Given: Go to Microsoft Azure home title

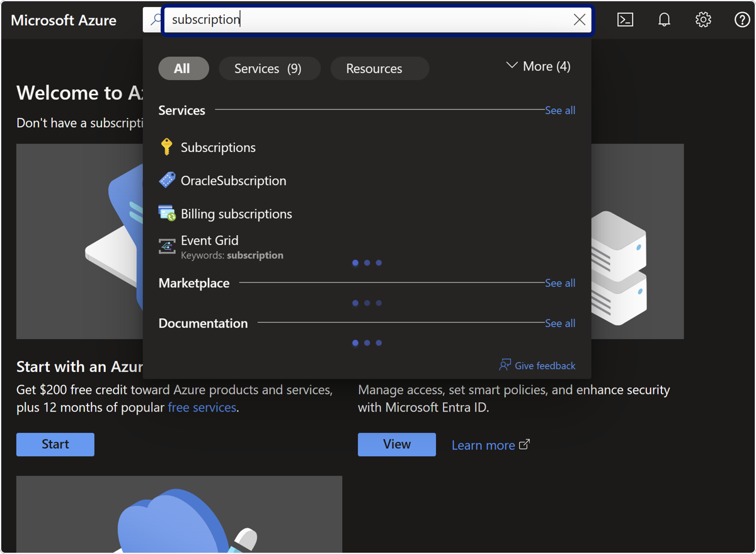Looking at the screenshot, I should 64,20.
